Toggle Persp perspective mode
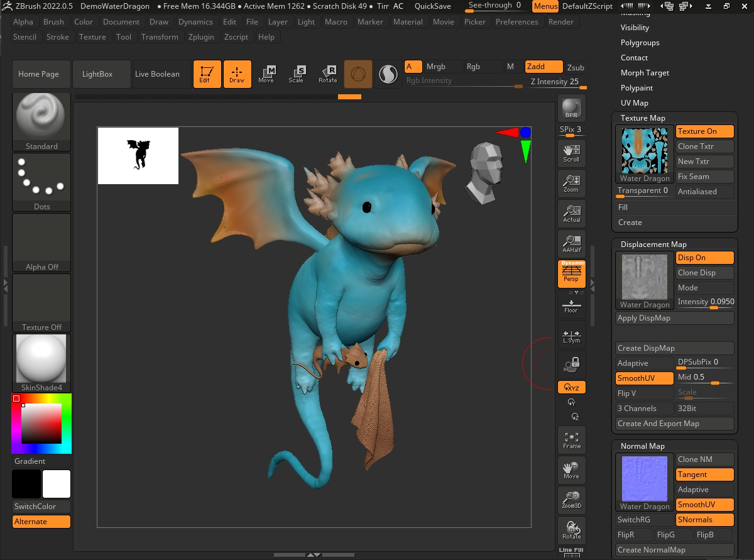 tap(571, 274)
